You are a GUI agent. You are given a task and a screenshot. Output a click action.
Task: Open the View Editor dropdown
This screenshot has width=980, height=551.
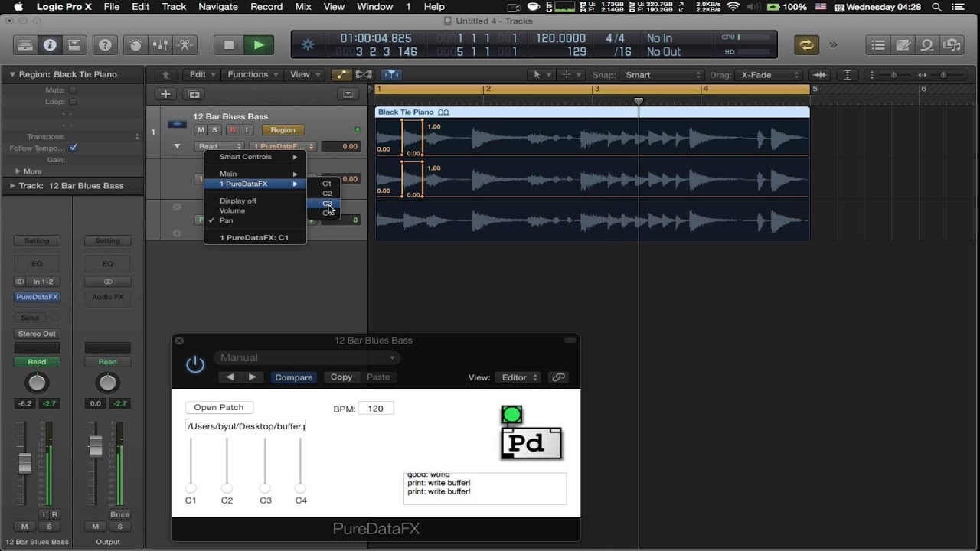pyautogui.click(x=519, y=377)
